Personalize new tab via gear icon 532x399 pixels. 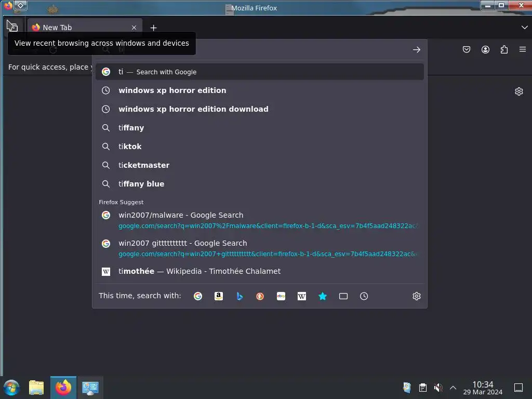[519, 91]
